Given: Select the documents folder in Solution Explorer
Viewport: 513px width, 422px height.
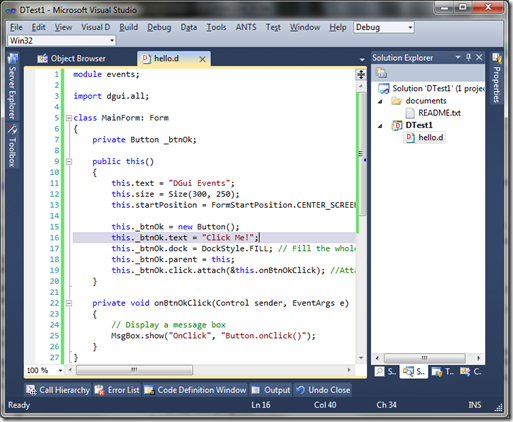Looking at the screenshot, I should 426,101.
